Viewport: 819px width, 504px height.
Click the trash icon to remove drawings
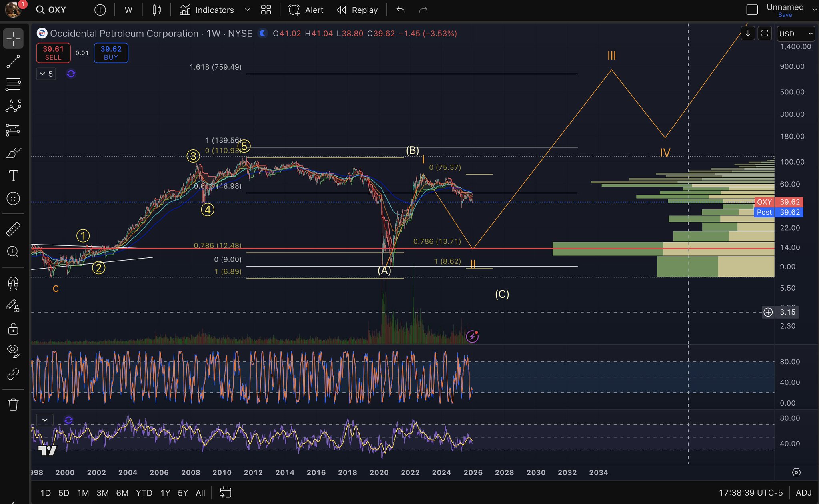[x=13, y=405]
